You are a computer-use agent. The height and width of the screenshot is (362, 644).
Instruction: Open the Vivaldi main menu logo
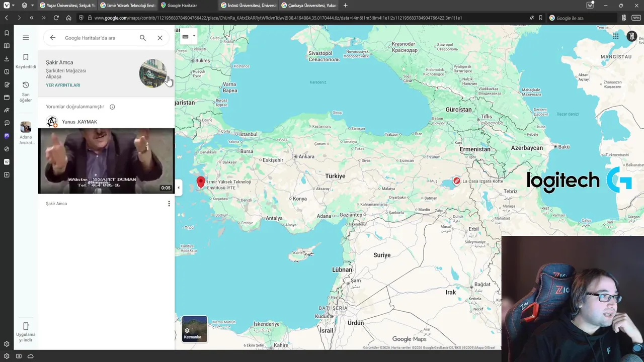(7, 6)
